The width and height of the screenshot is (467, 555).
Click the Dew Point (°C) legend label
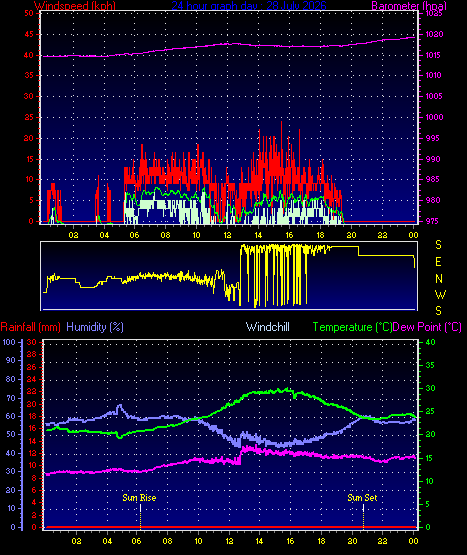427,327
